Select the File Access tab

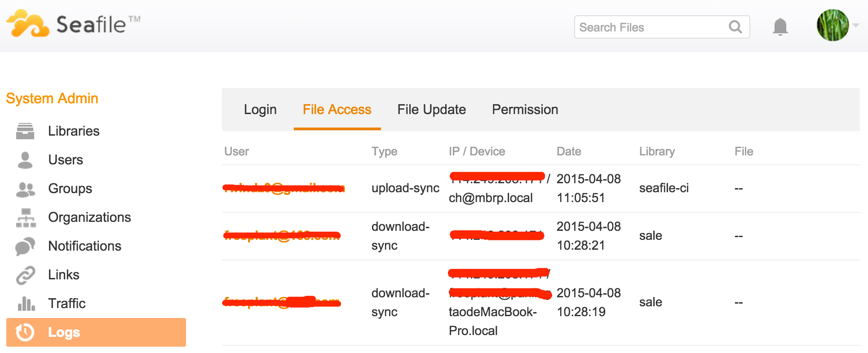337,110
